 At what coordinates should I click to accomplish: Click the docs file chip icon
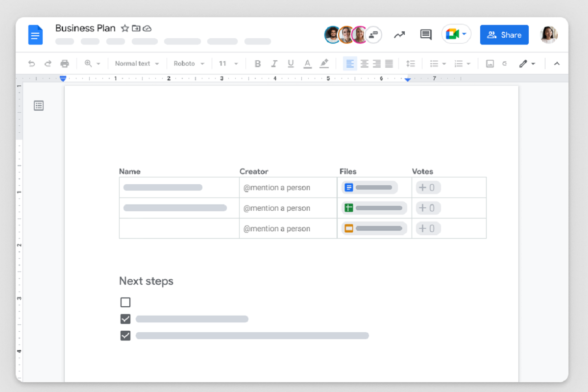349,188
